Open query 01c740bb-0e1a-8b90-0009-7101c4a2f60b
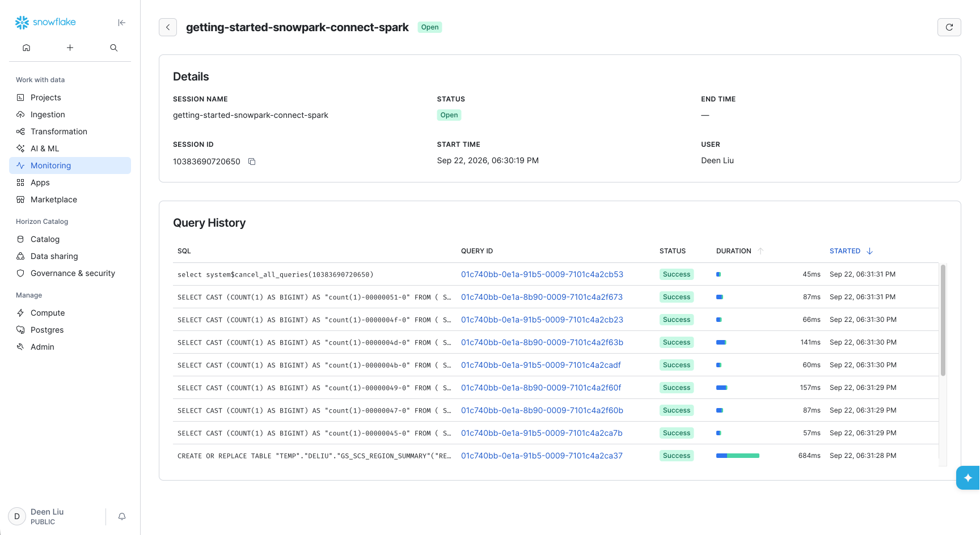The width and height of the screenshot is (980, 535). point(542,410)
